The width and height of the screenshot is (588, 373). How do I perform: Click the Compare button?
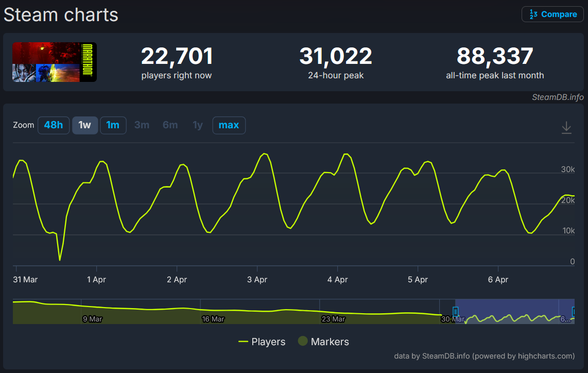coord(552,14)
